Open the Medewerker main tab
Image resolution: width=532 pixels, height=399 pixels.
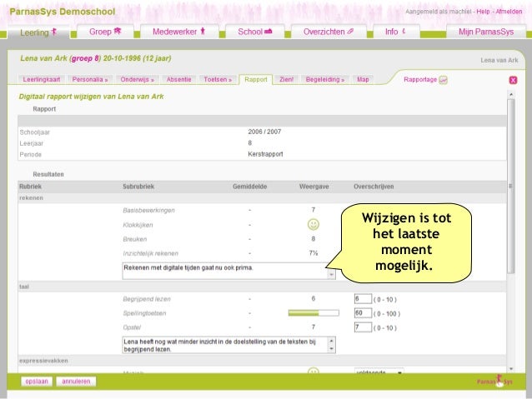point(179,32)
